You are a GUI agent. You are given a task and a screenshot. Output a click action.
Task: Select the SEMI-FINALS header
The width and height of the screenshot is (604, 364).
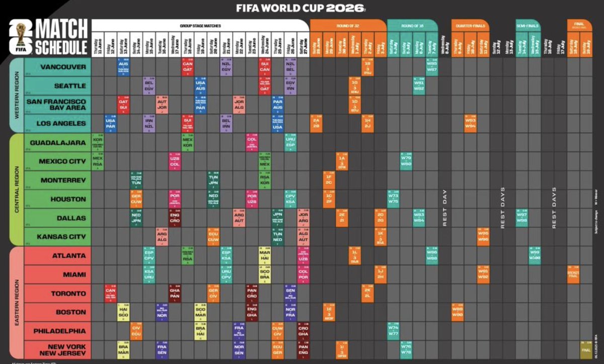528,25
